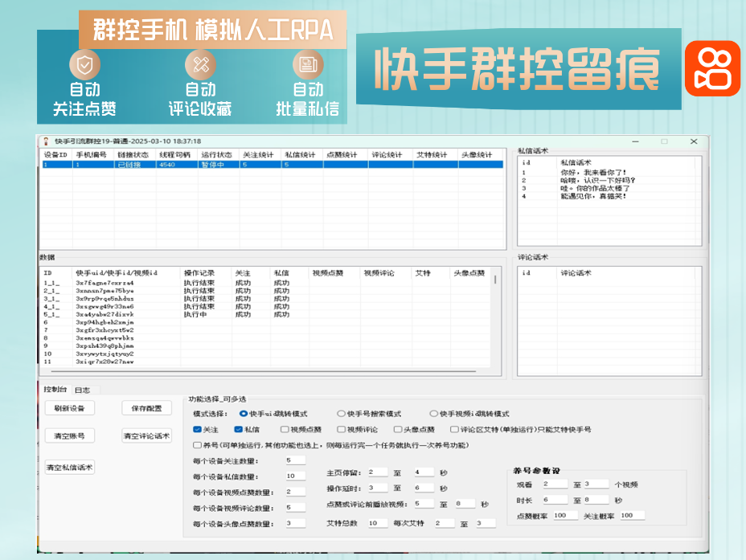Click the data table horizontal scrollbar
The height and width of the screenshot is (560, 746).
tap(263, 371)
